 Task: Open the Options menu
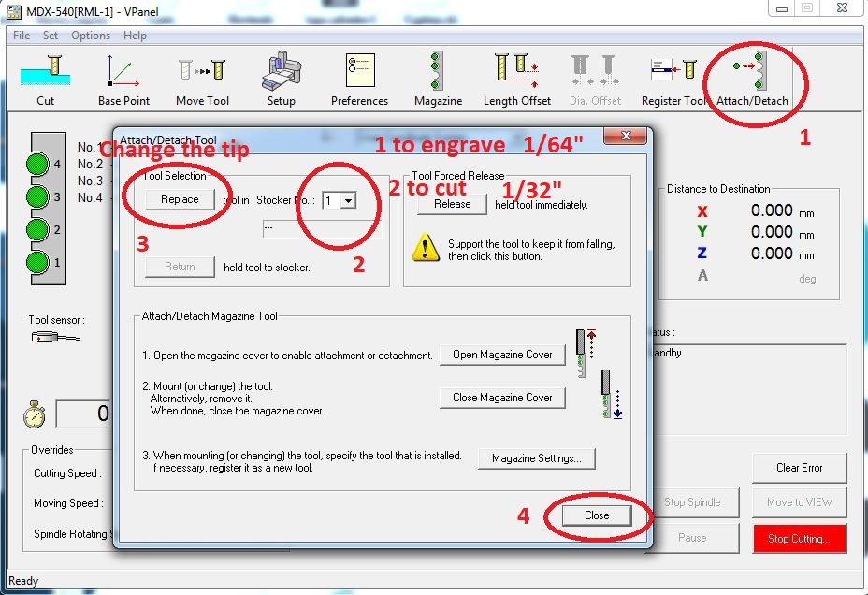click(x=91, y=36)
